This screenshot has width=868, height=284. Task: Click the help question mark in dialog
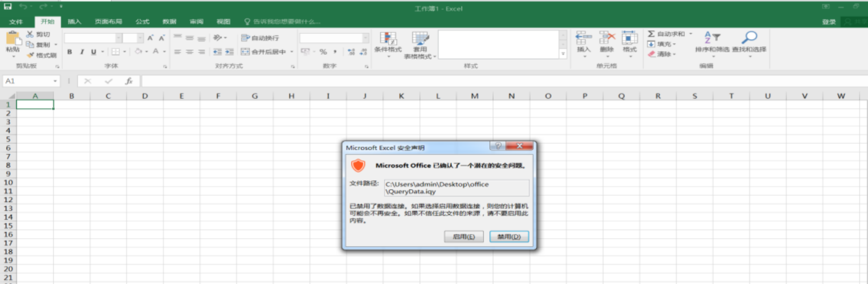tap(498, 146)
